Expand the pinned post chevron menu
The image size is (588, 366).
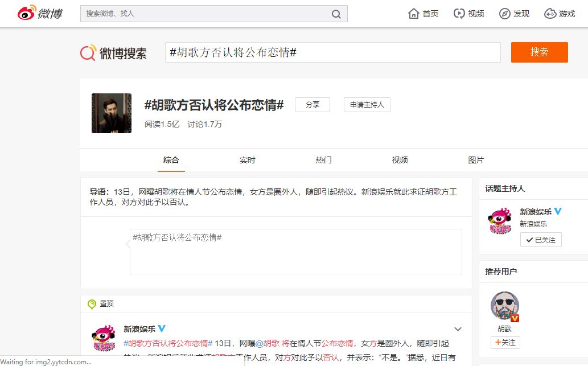(458, 329)
